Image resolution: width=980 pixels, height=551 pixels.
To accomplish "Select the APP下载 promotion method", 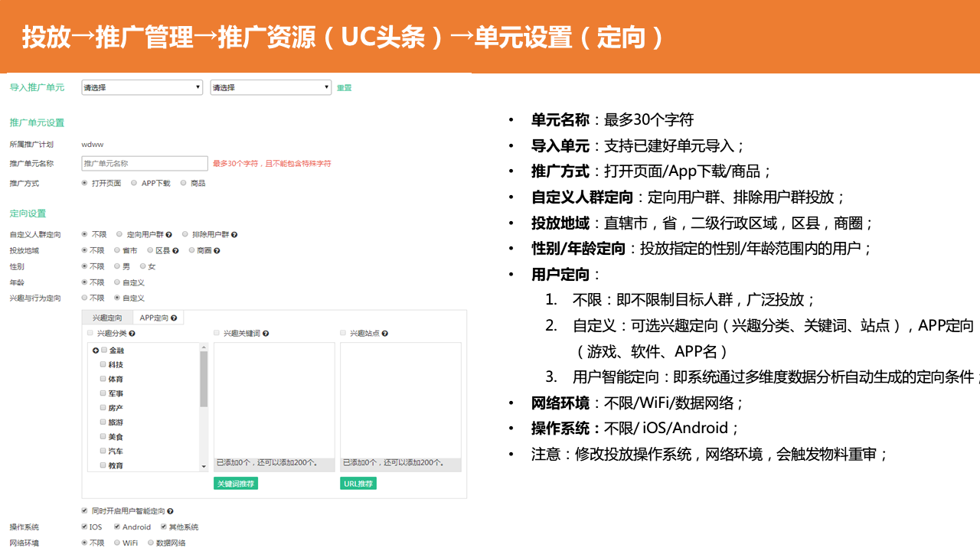I will pyautogui.click(x=134, y=183).
